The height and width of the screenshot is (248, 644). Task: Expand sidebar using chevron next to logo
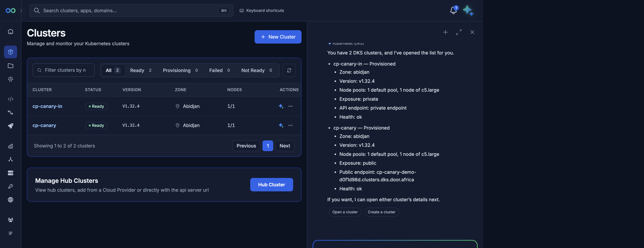(x=21, y=11)
